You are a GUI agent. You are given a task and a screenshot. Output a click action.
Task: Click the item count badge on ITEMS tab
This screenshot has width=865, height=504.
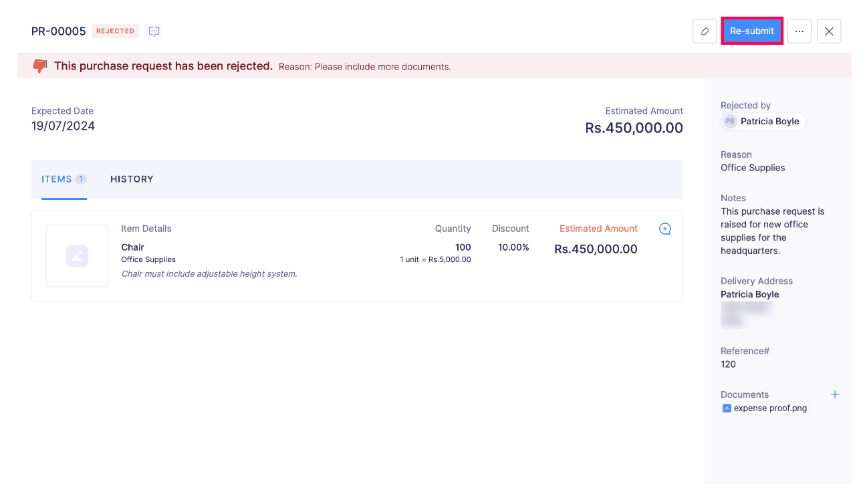[81, 178]
